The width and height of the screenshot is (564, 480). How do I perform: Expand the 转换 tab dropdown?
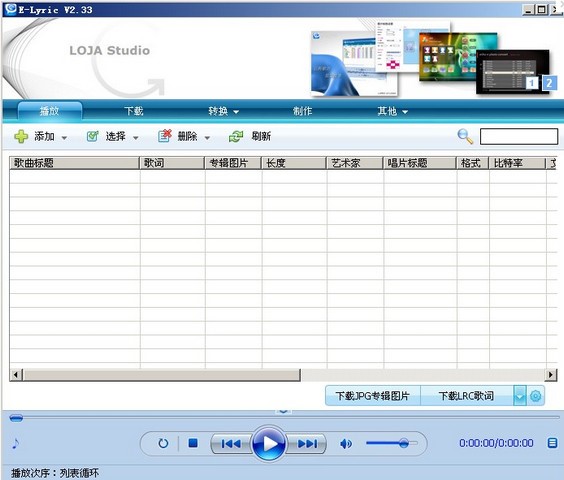[x=236, y=112]
